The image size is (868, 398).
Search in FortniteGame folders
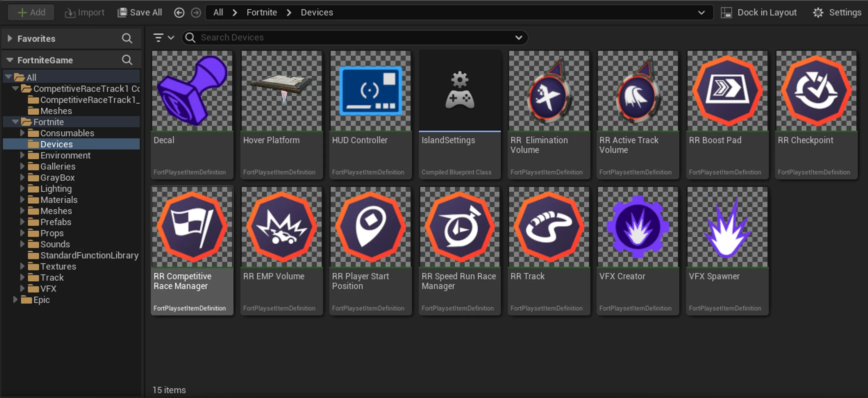coord(127,60)
